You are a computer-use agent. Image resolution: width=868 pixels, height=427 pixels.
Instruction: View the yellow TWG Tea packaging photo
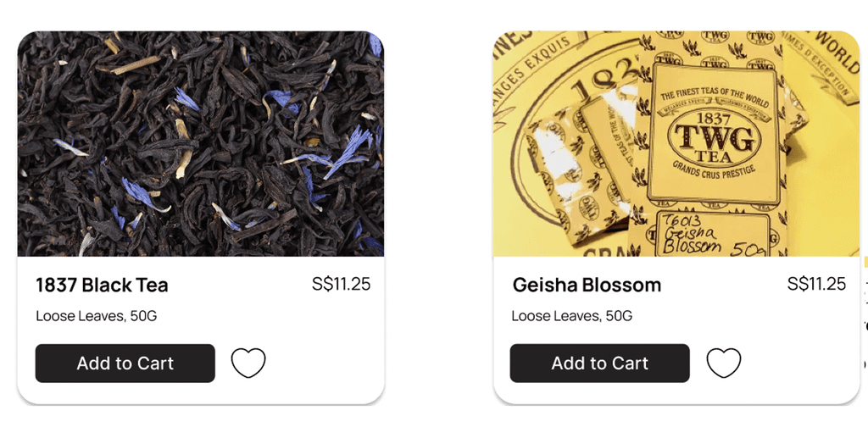pyautogui.click(x=676, y=144)
